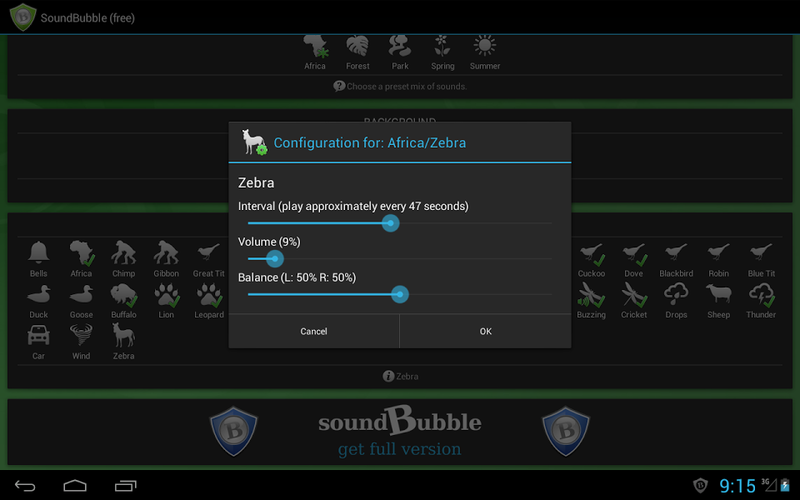Uncheck the Cuckoo bird sound
This screenshot has height=500, width=800.
pyautogui.click(x=591, y=253)
